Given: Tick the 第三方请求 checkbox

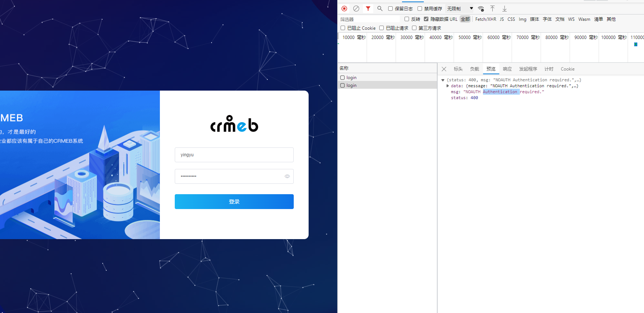Looking at the screenshot, I should [414, 28].
